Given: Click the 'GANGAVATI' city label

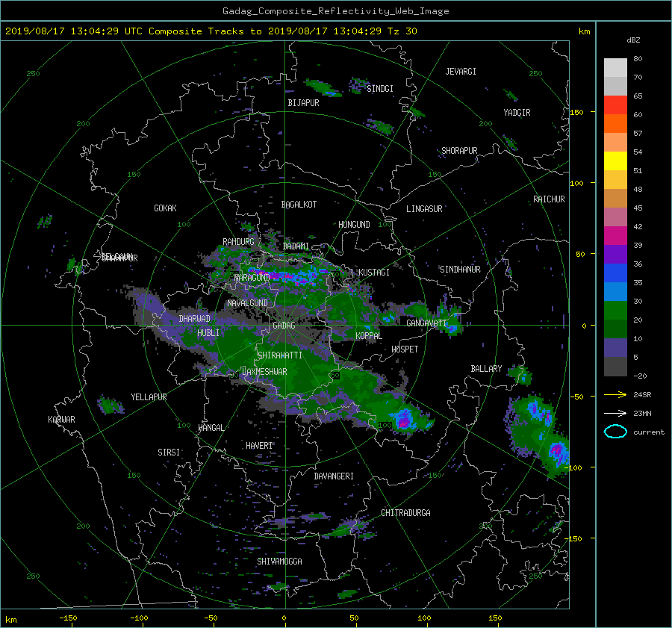Looking at the screenshot, I should (x=427, y=323).
